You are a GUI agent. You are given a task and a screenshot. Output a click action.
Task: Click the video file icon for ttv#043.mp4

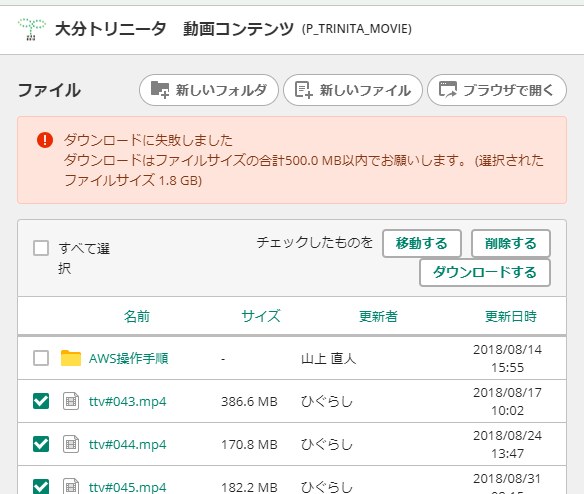click(71, 401)
